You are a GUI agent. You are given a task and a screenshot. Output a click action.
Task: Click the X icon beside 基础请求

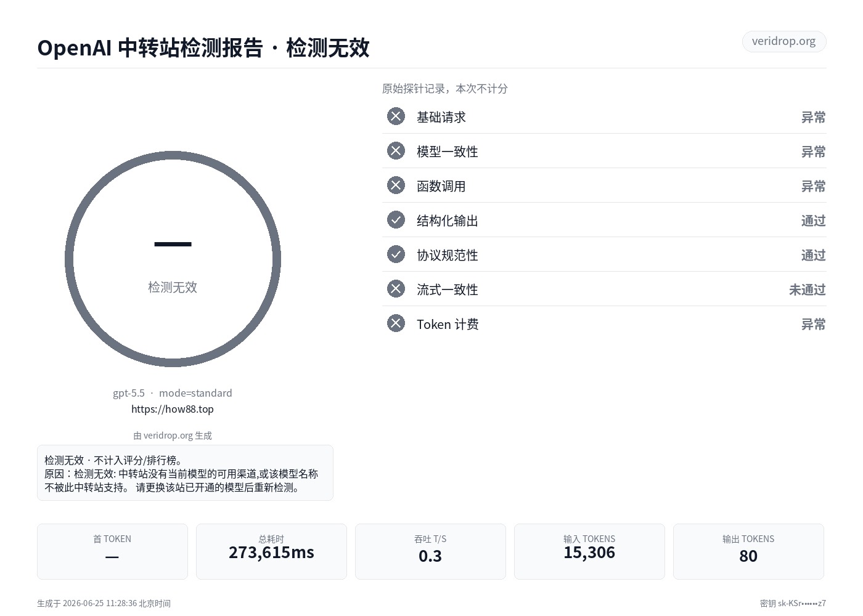tap(396, 116)
